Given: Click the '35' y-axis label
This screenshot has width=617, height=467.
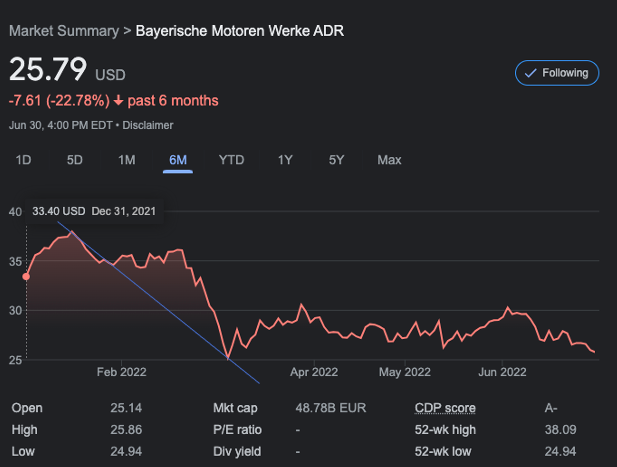Looking at the screenshot, I should [15, 262].
